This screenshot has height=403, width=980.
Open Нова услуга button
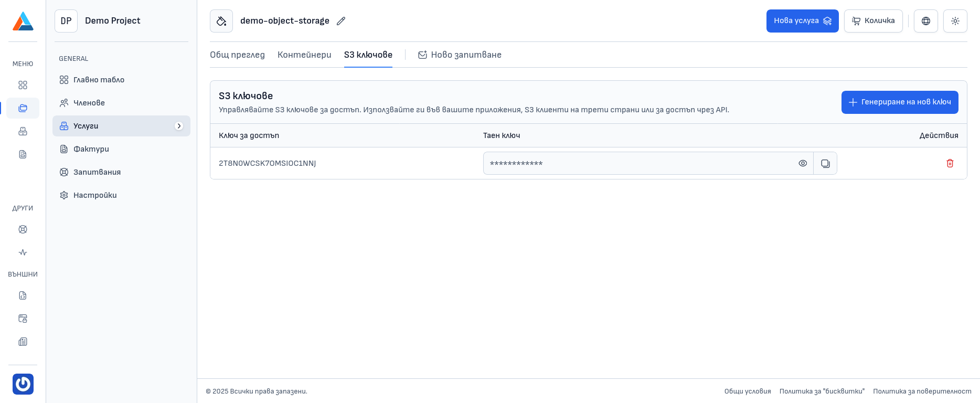click(802, 21)
